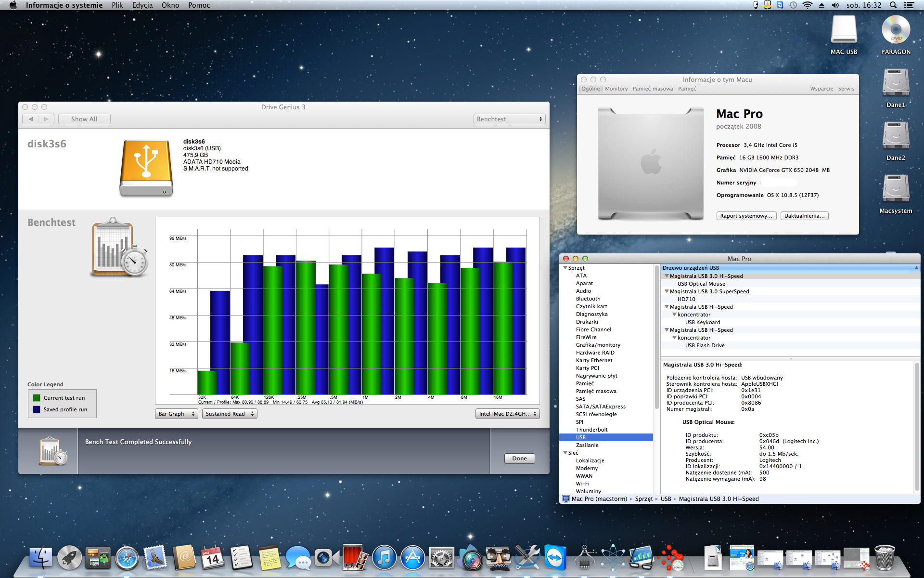Image resolution: width=924 pixels, height=578 pixels.
Task: Select Pamięć masowa in hardware list
Action: 596,391
